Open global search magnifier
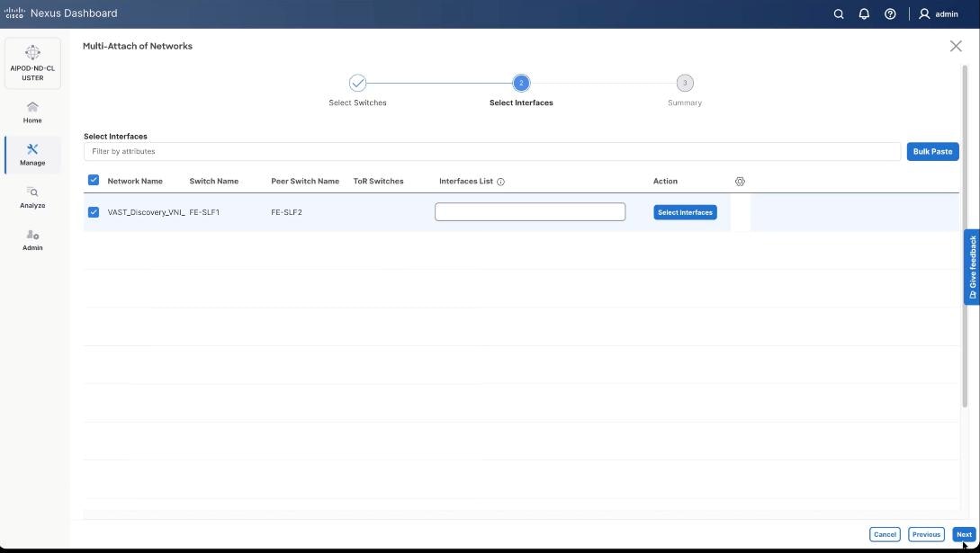Screen dimensions: 980x553 [838, 13]
